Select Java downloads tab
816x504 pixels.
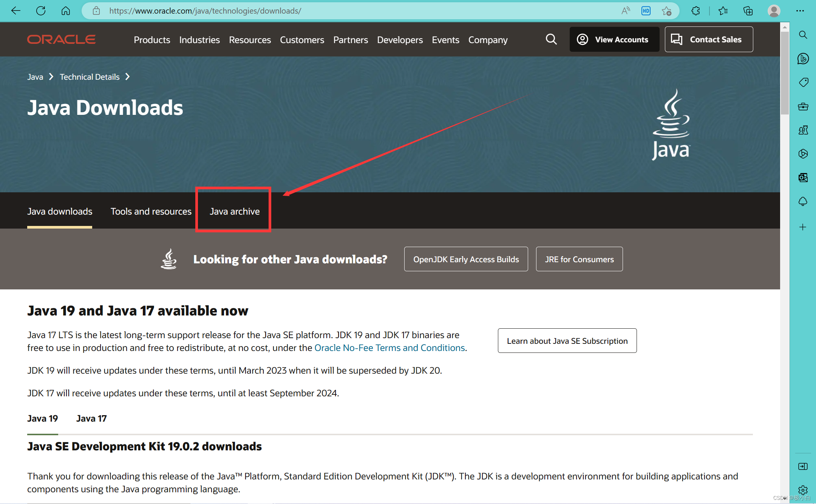click(x=60, y=211)
